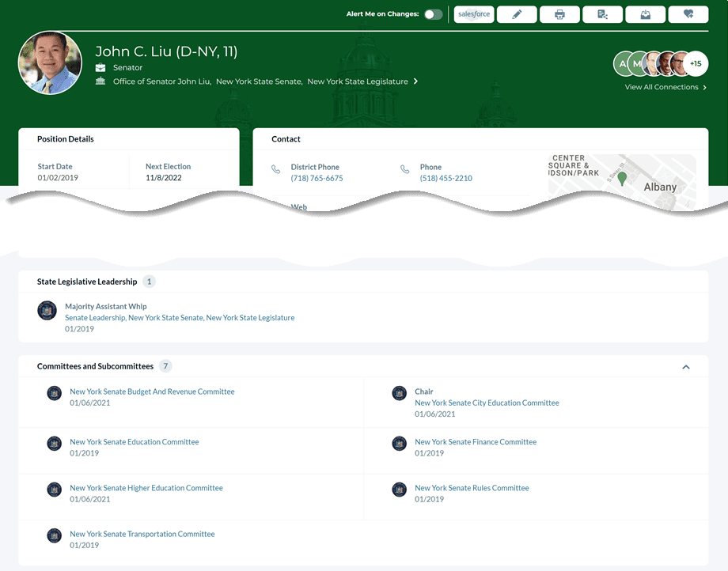728x571 pixels.
Task: Click seal icon for Transportation Committee
Action: click(55, 535)
